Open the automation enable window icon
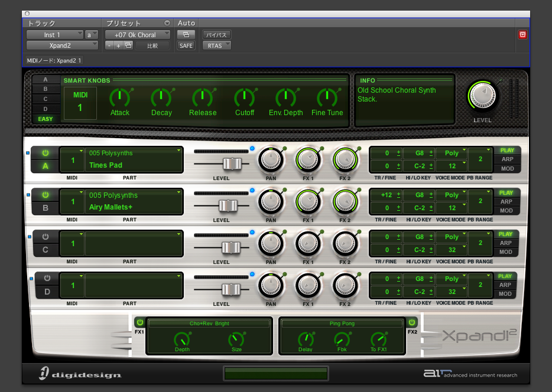This screenshot has width=552, height=392. click(186, 34)
